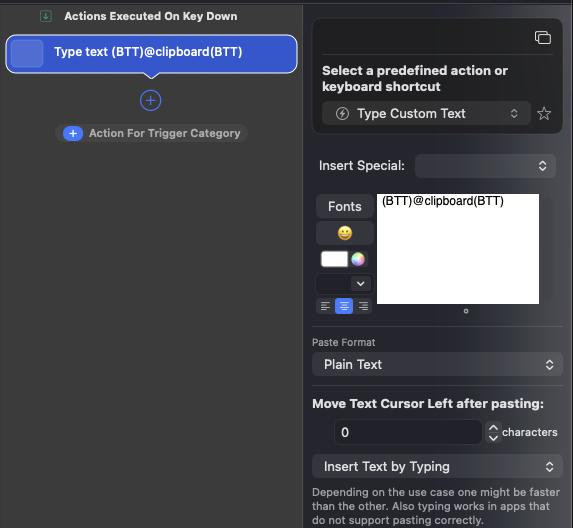Screen dimensions: 573x528
Task: Open the color wheel picker
Action: point(358,259)
